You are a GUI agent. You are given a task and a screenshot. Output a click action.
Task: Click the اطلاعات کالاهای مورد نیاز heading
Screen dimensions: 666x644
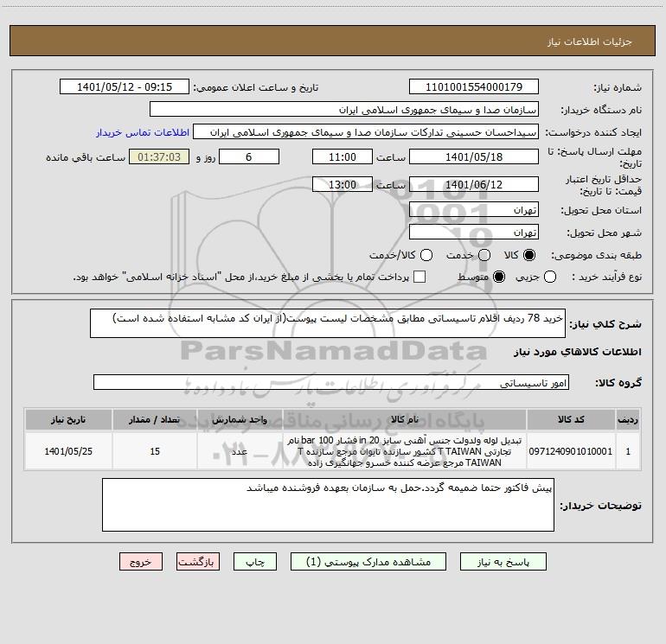(578, 352)
